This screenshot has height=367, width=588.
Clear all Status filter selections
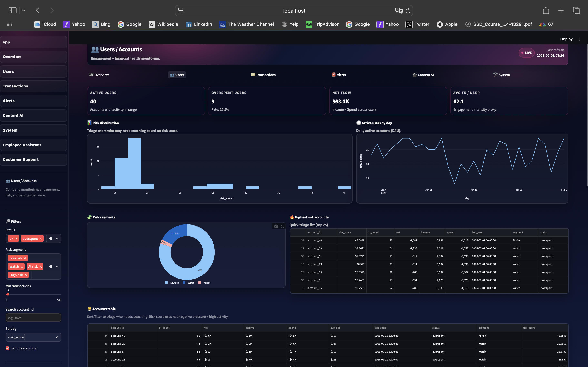point(51,239)
